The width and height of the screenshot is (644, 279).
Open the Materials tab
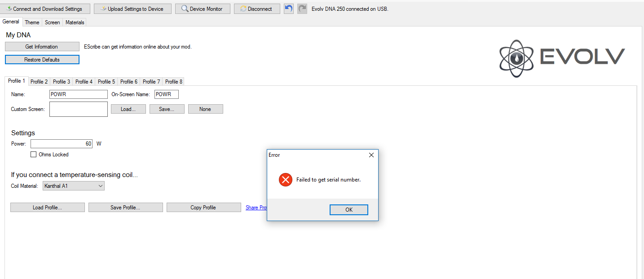pyautogui.click(x=75, y=22)
